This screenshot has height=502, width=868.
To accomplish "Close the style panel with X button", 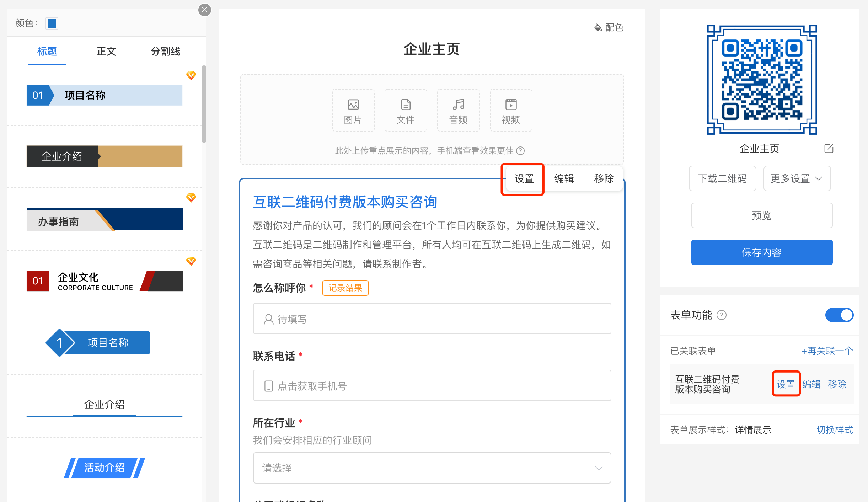I will click(204, 10).
